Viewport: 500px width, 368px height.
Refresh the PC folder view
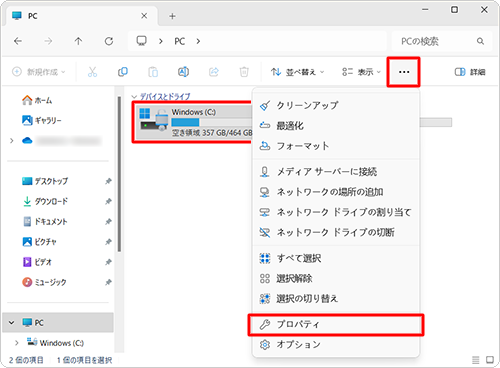(x=109, y=41)
